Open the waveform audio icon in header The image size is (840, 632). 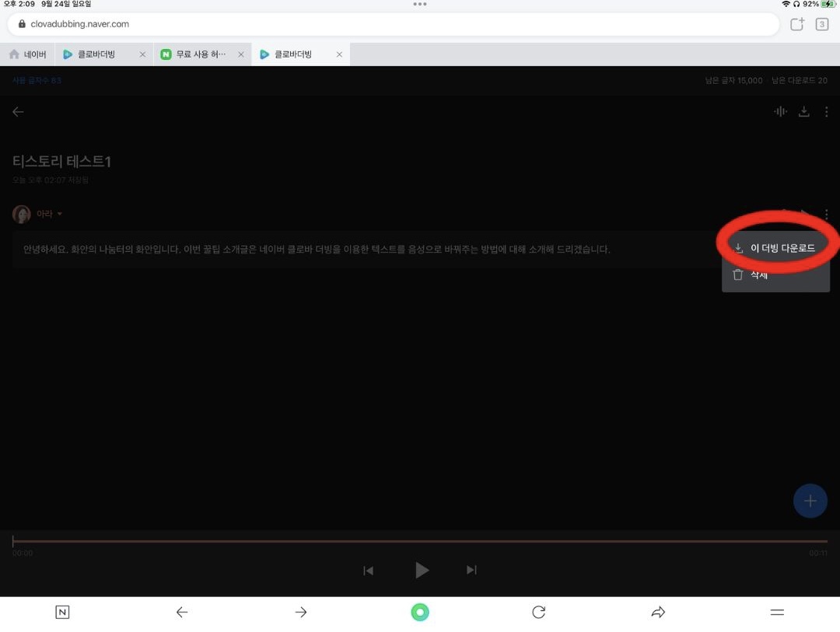coord(781,111)
